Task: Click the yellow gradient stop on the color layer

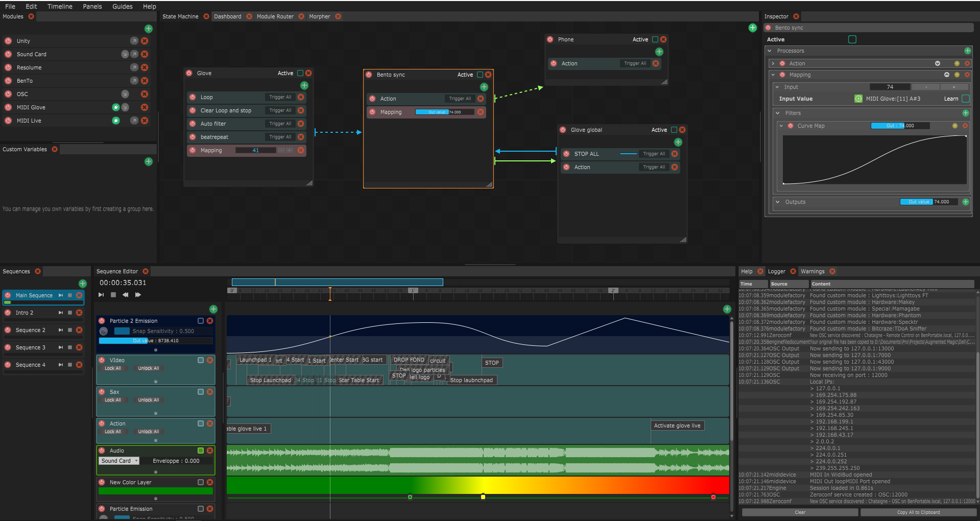Action: click(x=483, y=496)
